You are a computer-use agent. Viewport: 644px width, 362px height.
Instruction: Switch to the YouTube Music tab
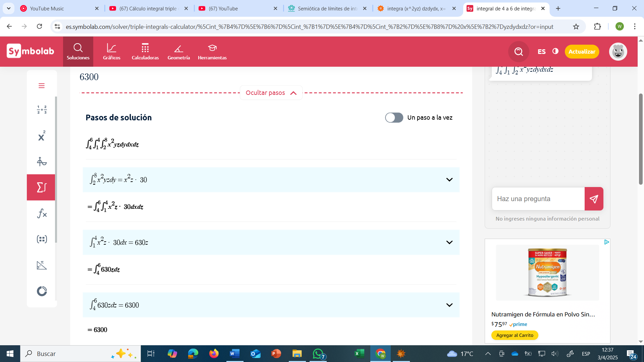pos(60,8)
